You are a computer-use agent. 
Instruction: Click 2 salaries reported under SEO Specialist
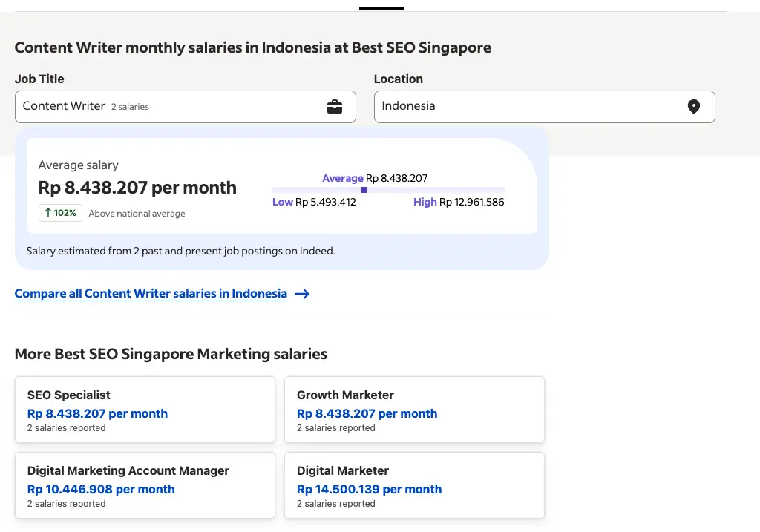[x=66, y=428]
